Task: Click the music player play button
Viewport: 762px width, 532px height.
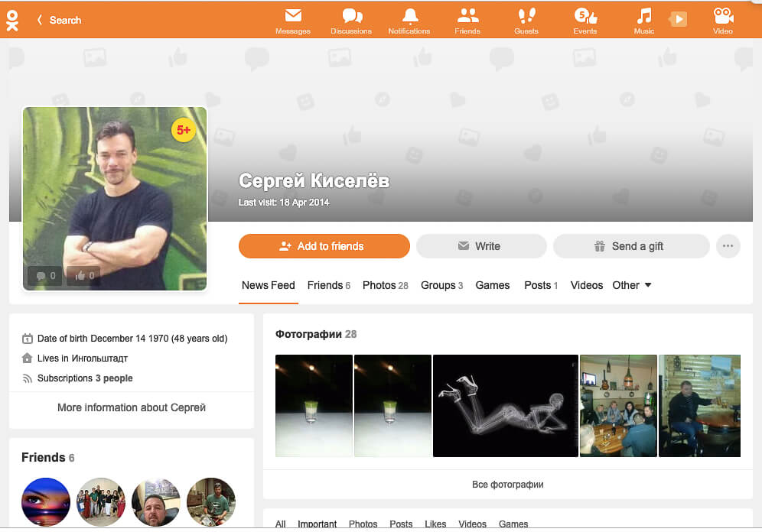Action: click(x=678, y=20)
